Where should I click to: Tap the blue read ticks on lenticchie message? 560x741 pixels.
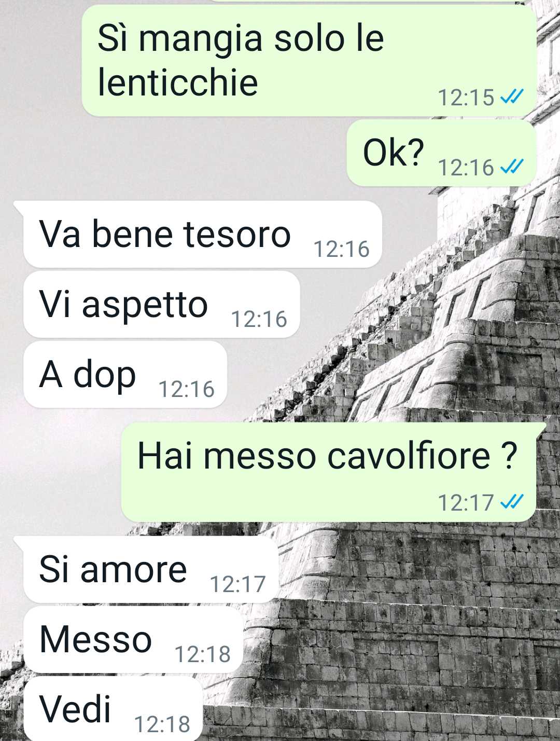512,97
